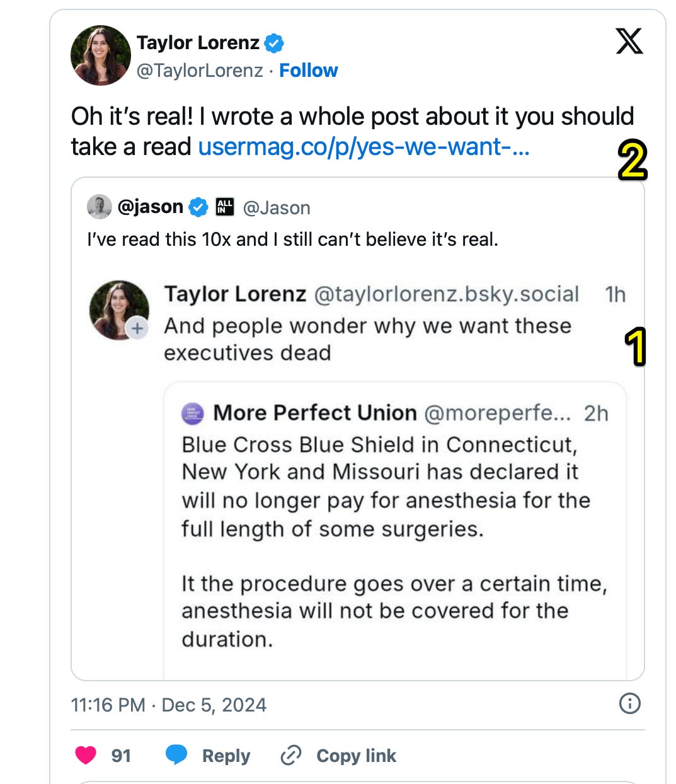Click the verified badge beside @jason
The width and height of the screenshot is (676, 784).
[198, 207]
